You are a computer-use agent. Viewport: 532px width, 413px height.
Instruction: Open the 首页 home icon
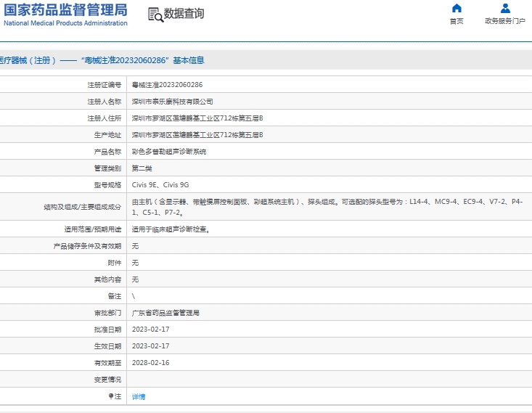(x=457, y=8)
